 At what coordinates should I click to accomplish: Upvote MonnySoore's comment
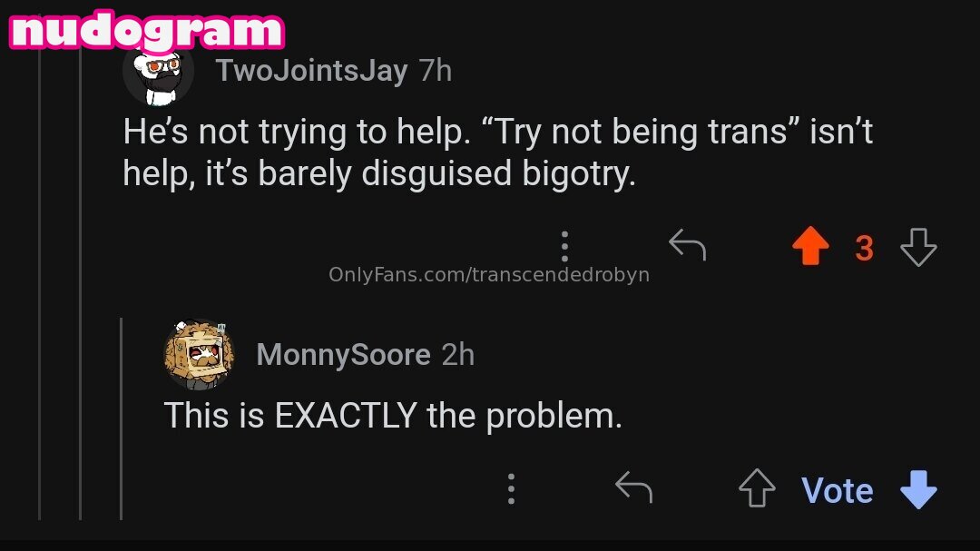pos(757,490)
